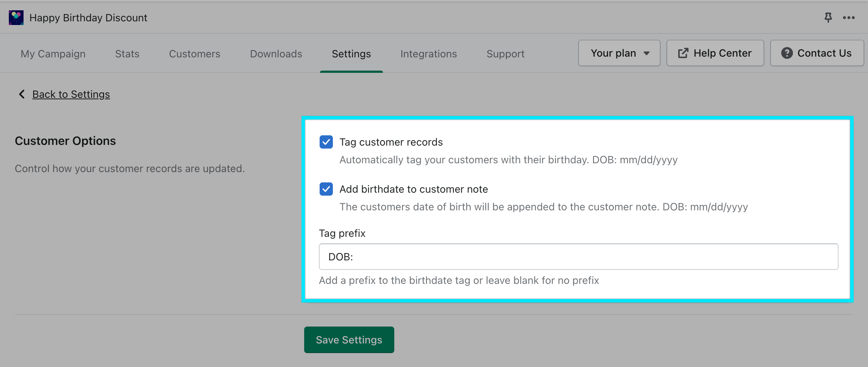Switch to the My Campaign tab
The image size is (868, 367).
tap(53, 54)
